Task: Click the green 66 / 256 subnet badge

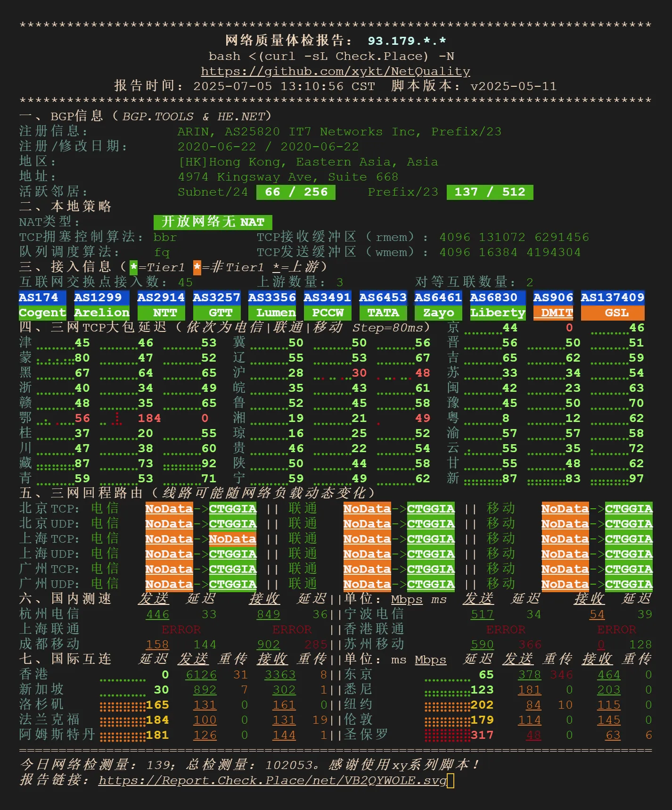Action: [x=296, y=192]
